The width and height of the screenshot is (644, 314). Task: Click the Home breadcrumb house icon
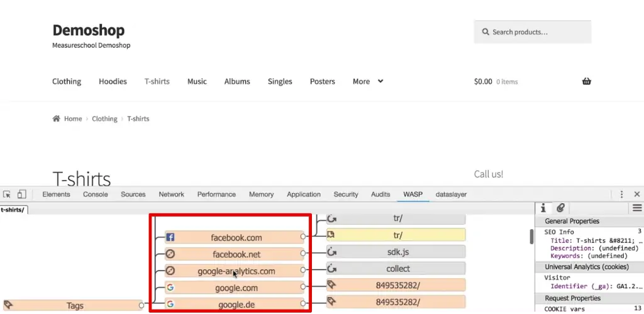tap(56, 119)
